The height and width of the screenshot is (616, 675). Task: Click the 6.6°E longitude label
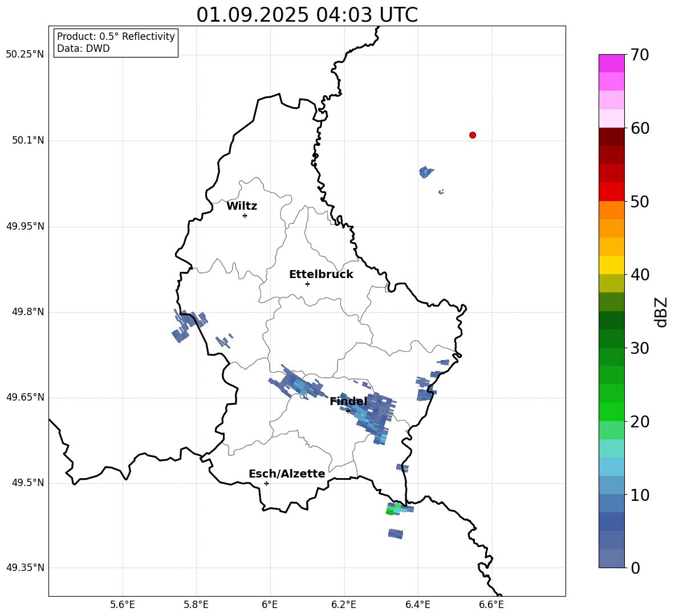tap(491, 605)
